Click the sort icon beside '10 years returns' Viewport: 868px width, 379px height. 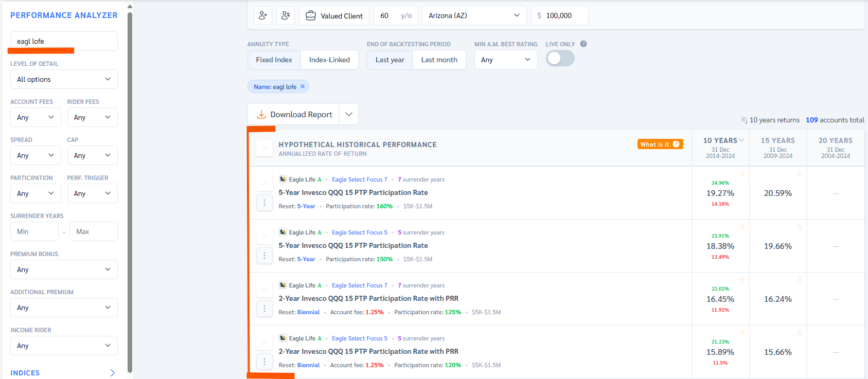coord(744,120)
